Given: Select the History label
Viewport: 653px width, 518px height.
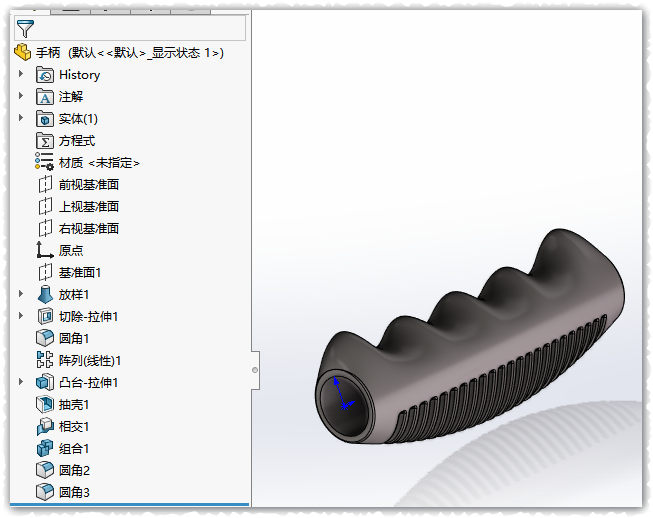Looking at the screenshot, I should [80, 75].
